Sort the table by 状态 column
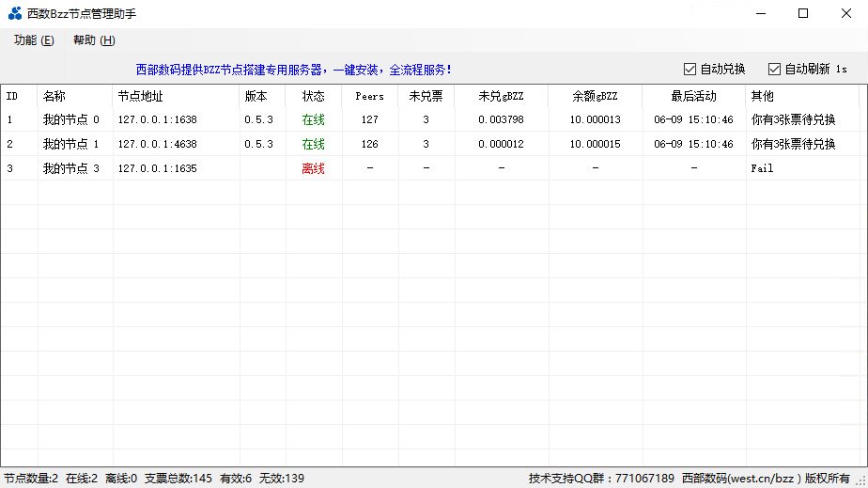The image size is (868, 488). tap(313, 96)
